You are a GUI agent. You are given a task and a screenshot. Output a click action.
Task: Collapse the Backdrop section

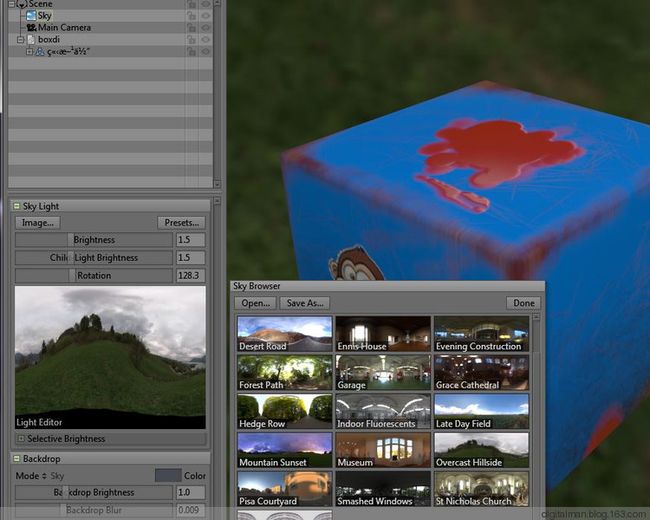[17, 459]
